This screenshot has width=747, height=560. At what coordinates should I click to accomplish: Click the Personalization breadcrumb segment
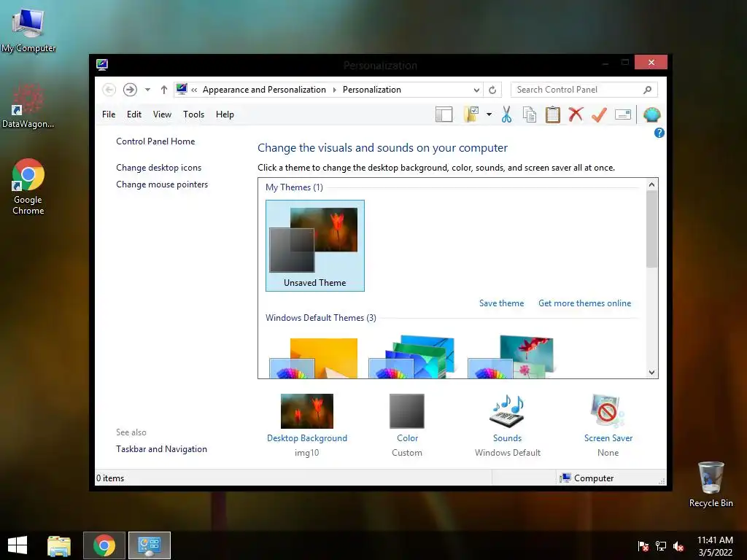371,90
